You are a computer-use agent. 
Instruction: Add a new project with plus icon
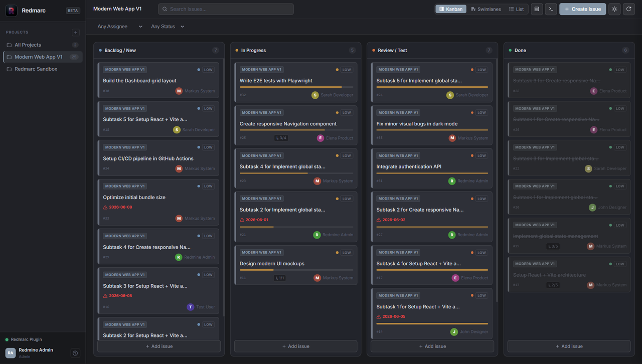tap(76, 33)
